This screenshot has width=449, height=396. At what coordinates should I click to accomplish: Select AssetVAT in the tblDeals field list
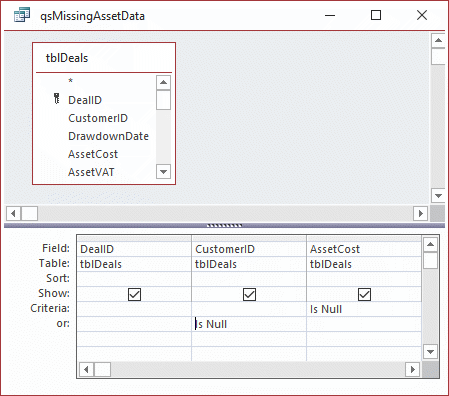(91, 172)
